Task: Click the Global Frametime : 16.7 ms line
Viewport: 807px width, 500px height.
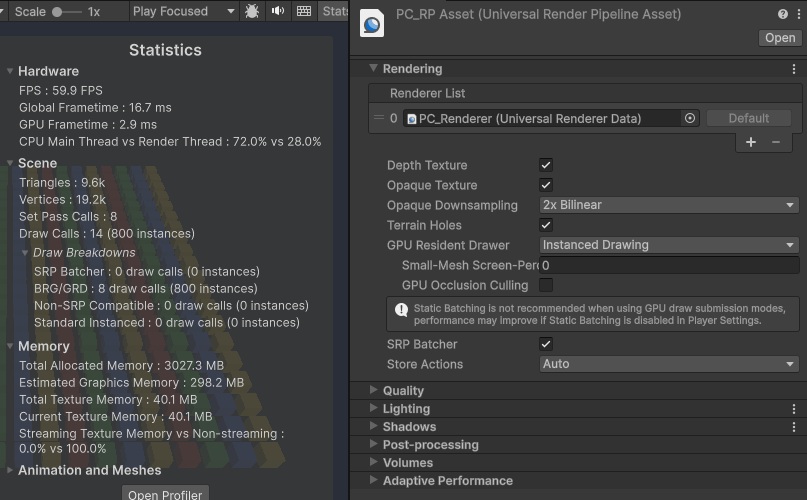Action: (x=95, y=108)
